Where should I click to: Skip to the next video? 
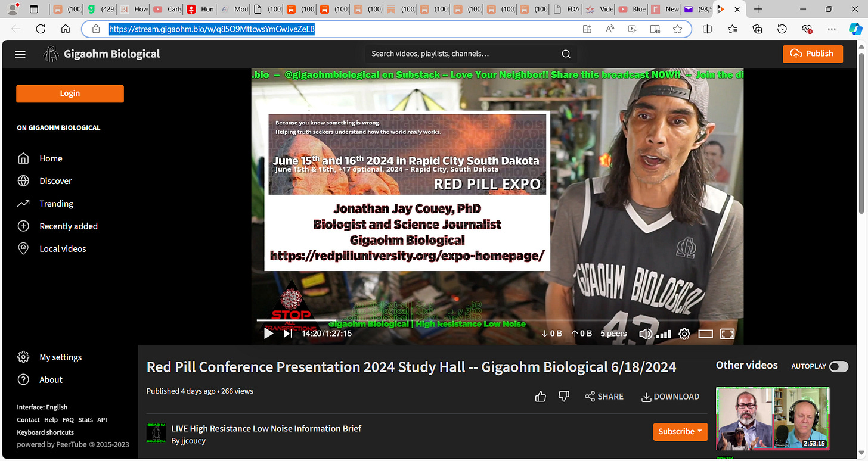pos(287,334)
